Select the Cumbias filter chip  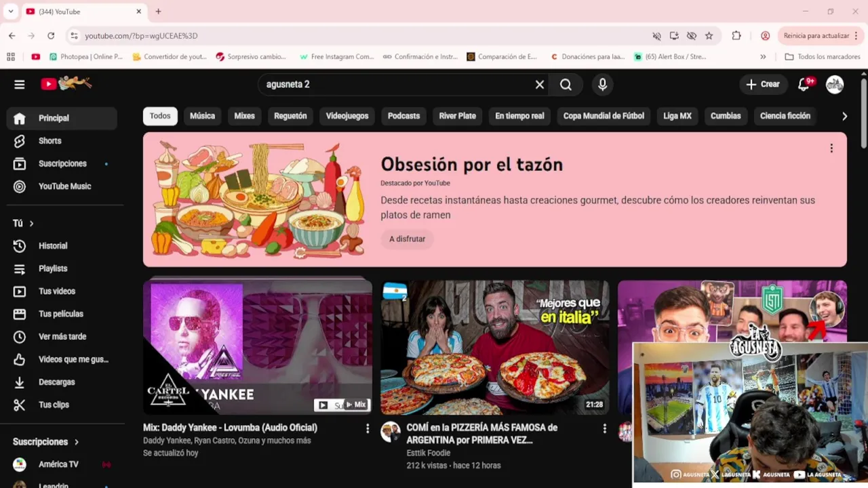pos(726,117)
